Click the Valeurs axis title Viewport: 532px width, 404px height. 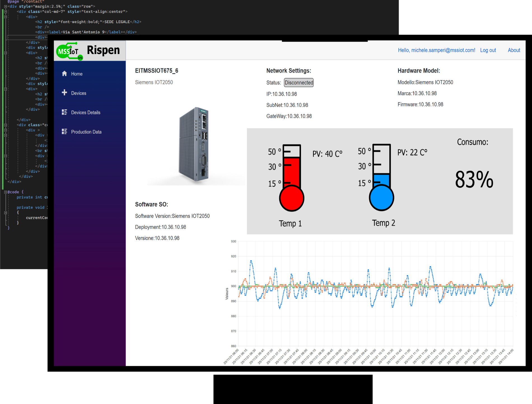(x=227, y=294)
